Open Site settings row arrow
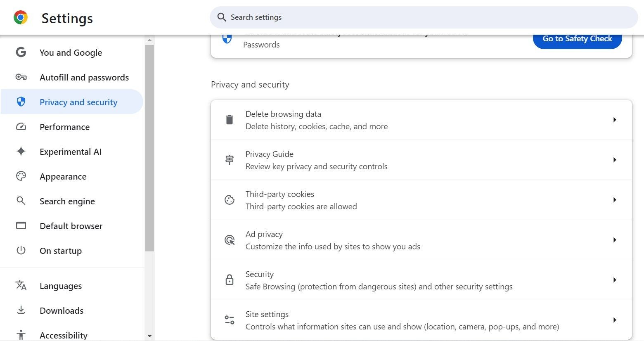This screenshot has width=644, height=341. [615, 320]
